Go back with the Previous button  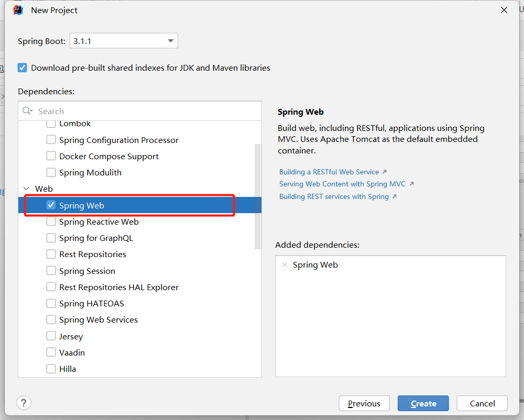(x=364, y=403)
